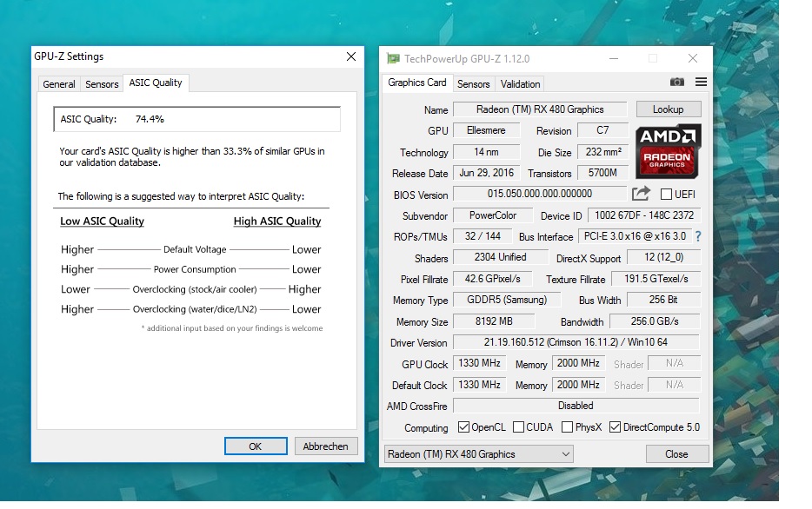Close the GPU-Z Settings dialog with X
The image size is (812, 509).
tap(351, 56)
